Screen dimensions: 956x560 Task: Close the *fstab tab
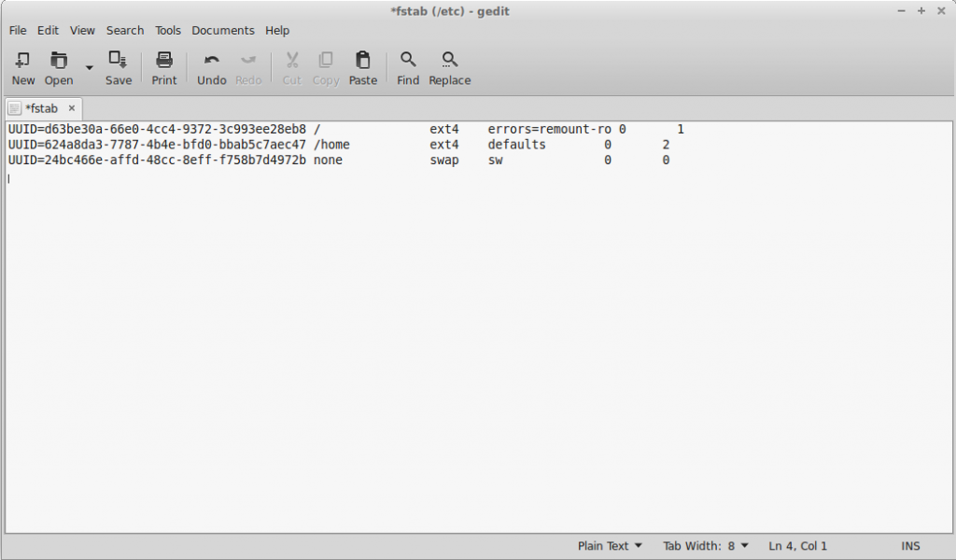(x=71, y=108)
